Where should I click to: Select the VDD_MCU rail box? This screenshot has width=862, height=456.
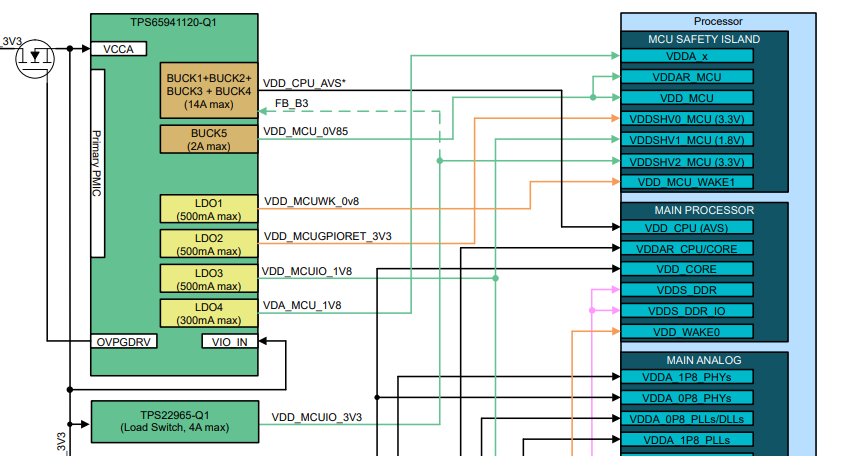(x=687, y=98)
